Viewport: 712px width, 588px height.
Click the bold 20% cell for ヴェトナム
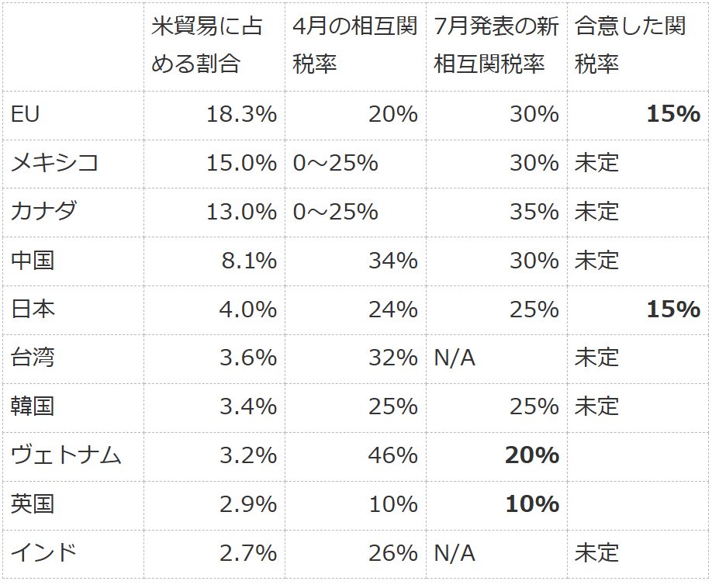(532, 455)
